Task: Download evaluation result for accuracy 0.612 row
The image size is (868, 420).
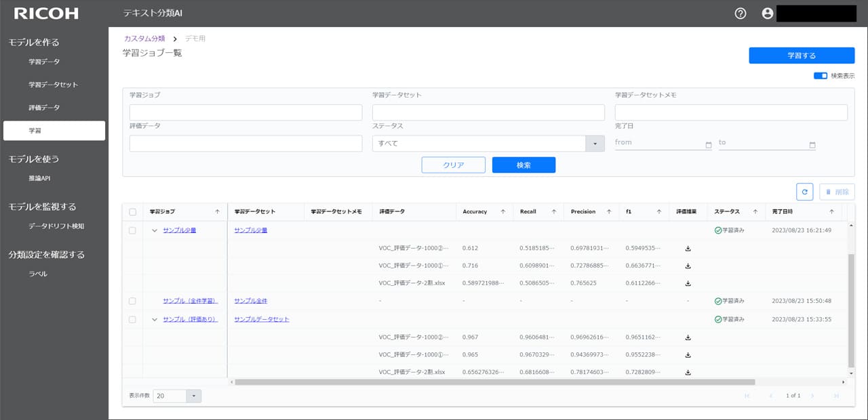Action: tap(688, 248)
